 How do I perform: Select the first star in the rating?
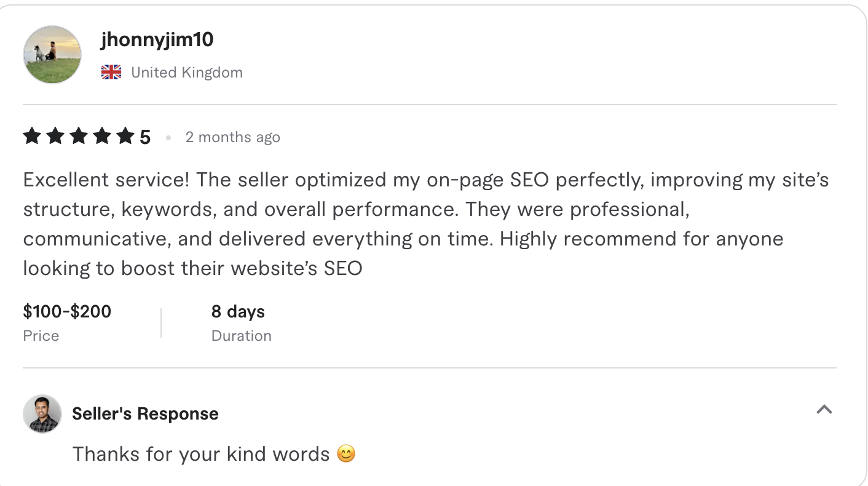tap(32, 136)
